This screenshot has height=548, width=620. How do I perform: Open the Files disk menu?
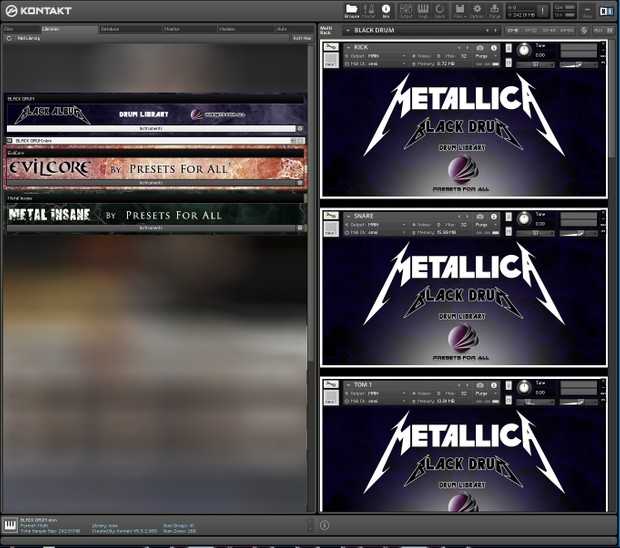coord(459,11)
